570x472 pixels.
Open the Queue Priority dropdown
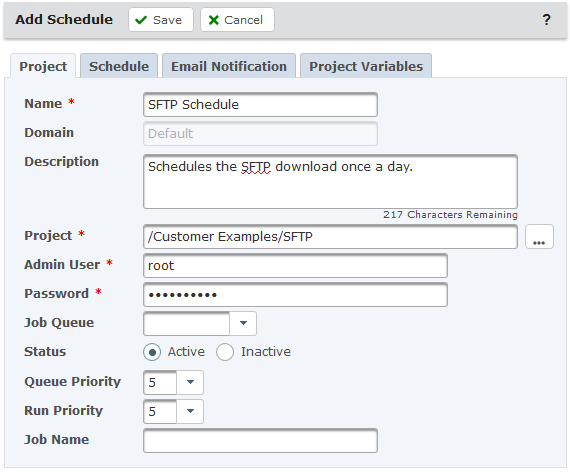coord(190,382)
